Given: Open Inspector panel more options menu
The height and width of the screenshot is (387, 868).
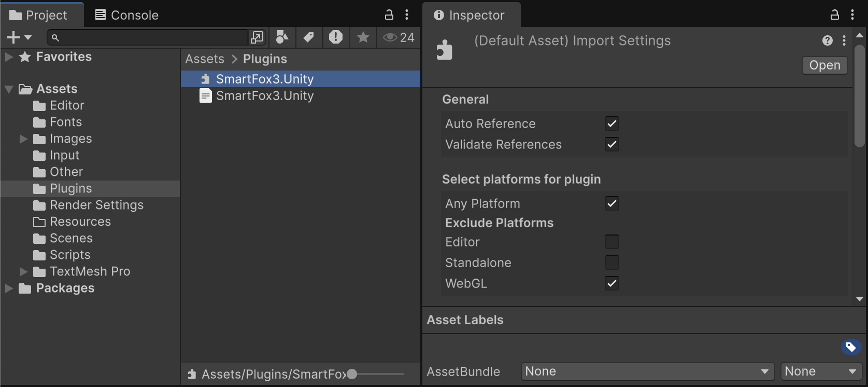Looking at the screenshot, I should click(852, 15).
